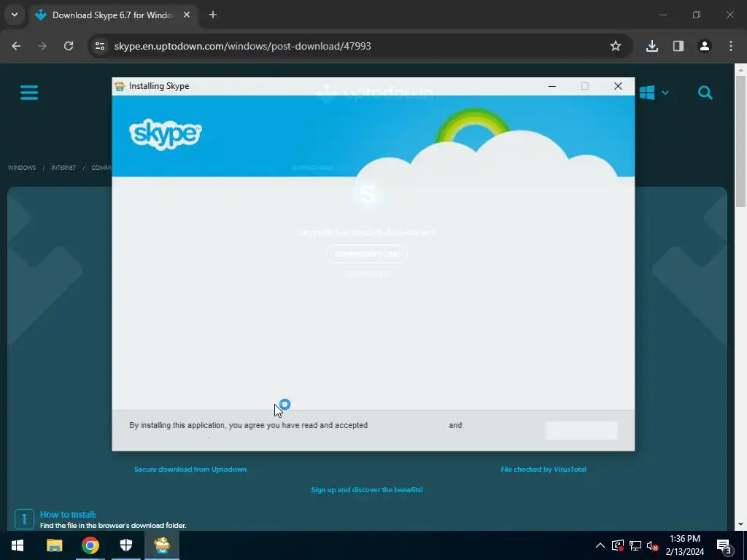Viewport: 747px width, 560px height.
Task: Open the Windows Start menu
Action: pyautogui.click(x=18, y=545)
